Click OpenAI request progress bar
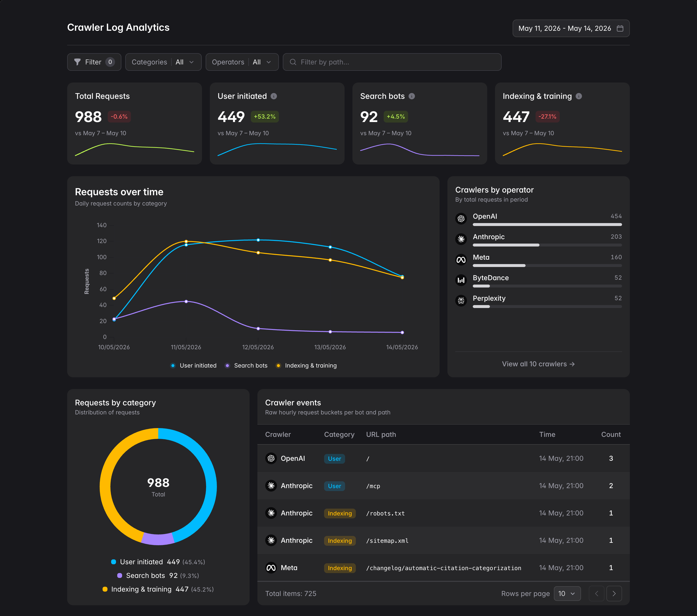The height and width of the screenshot is (616, 697). click(547, 225)
